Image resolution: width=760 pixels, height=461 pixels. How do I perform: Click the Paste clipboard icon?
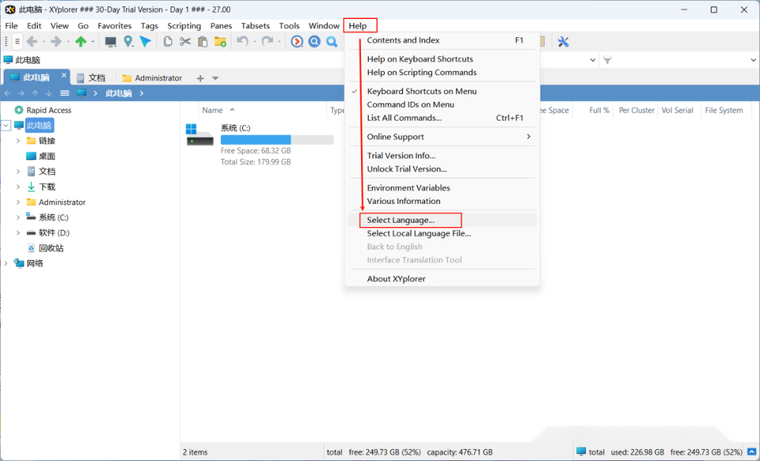click(203, 42)
